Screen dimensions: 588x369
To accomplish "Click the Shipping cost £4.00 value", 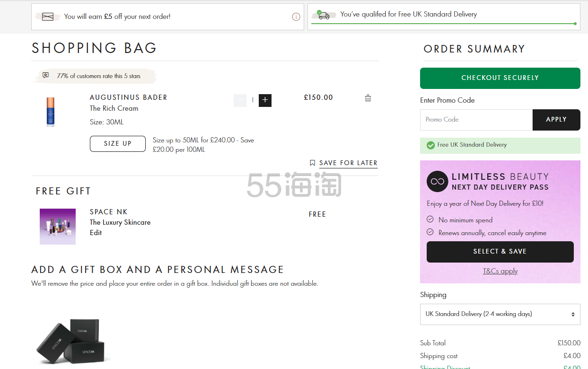I will [572, 356].
